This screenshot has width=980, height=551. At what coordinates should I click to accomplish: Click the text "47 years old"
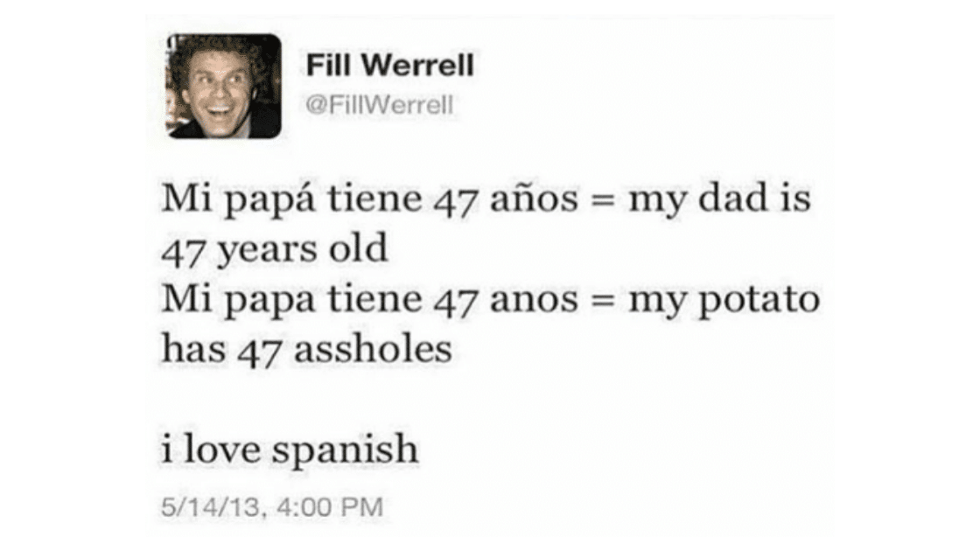(275, 250)
